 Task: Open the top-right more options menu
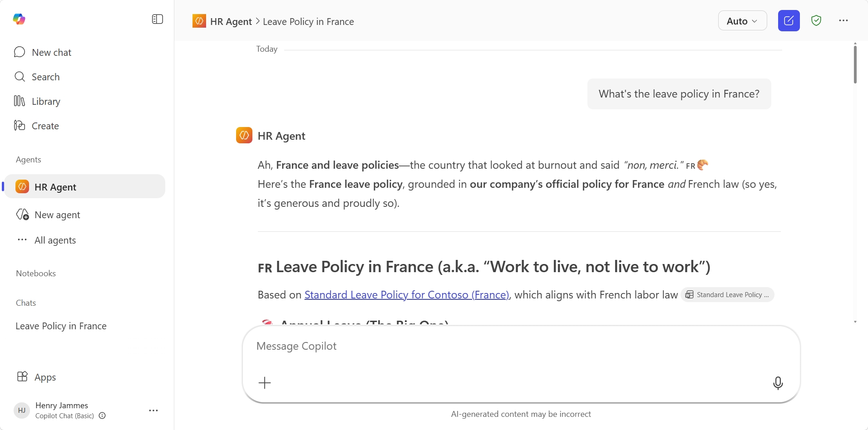(843, 21)
